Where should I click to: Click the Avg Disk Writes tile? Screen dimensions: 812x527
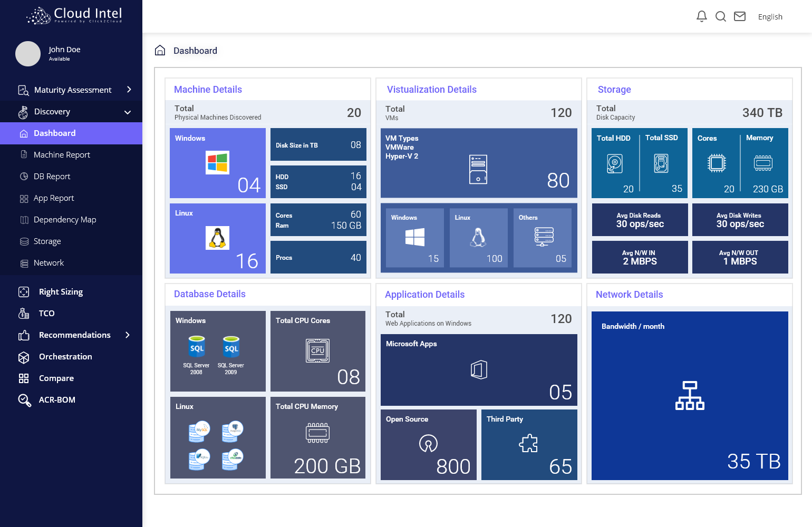[740, 220]
